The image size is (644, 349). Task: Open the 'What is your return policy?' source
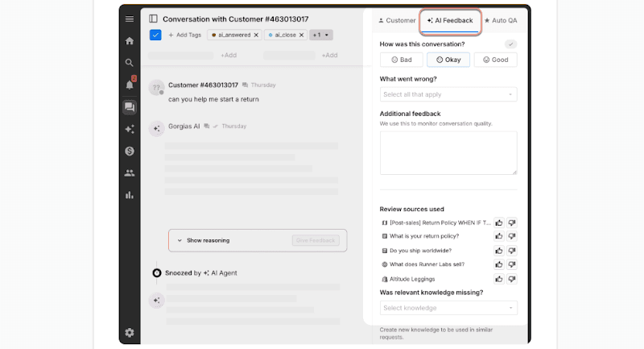(x=420, y=236)
